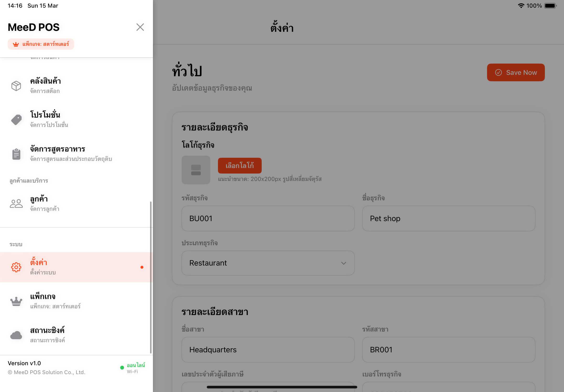Click the ทั่วไป heading
This screenshot has height=392, width=564.
187,70
